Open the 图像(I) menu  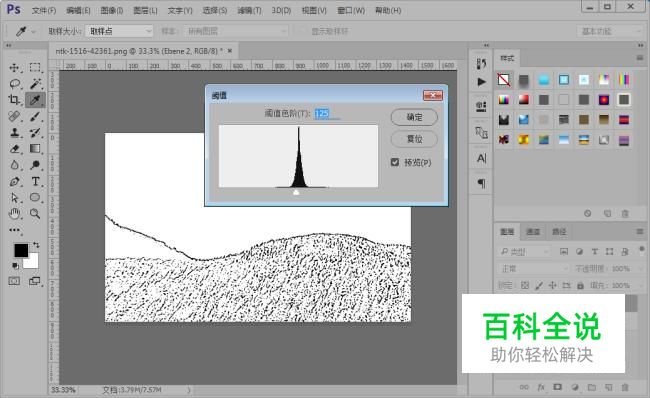(112, 10)
